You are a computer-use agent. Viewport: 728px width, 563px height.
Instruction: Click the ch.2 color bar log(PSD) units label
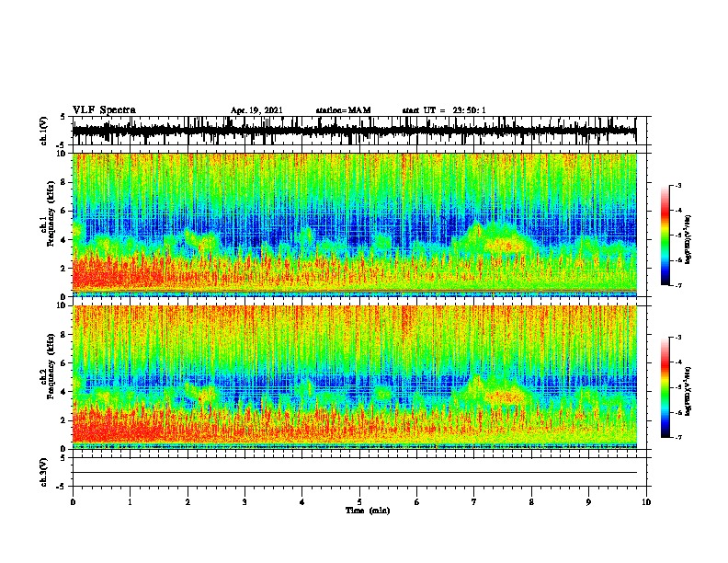point(688,392)
